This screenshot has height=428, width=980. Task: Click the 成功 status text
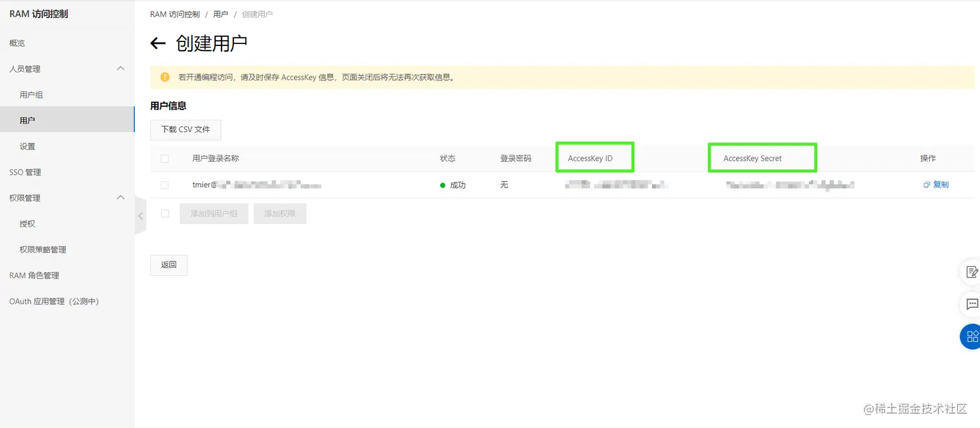click(x=458, y=185)
